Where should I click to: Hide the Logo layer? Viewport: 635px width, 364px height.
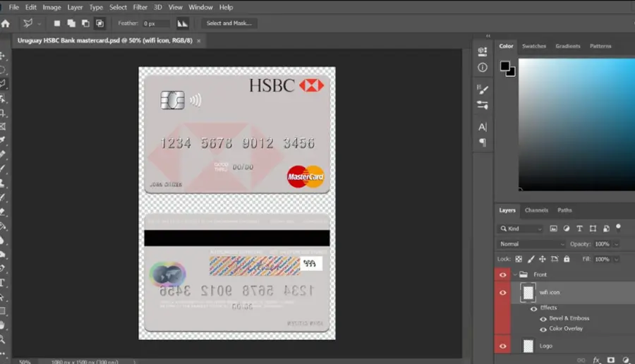click(x=502, y=346)
